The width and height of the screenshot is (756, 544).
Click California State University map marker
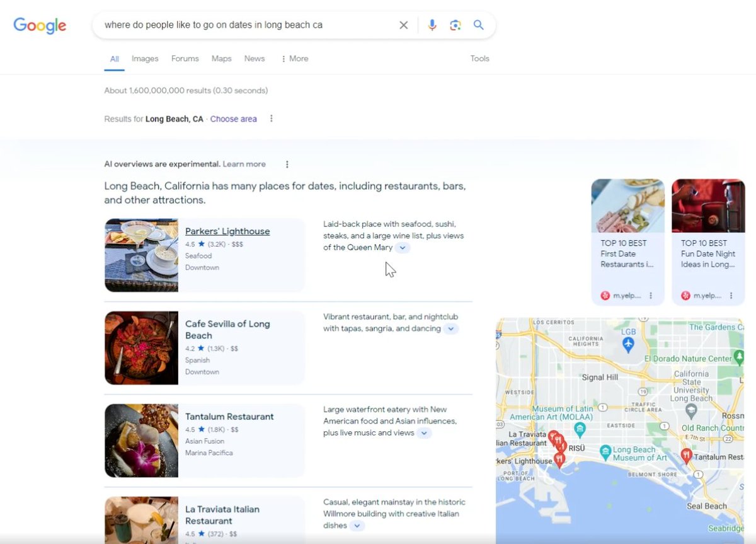click(690, 411)
